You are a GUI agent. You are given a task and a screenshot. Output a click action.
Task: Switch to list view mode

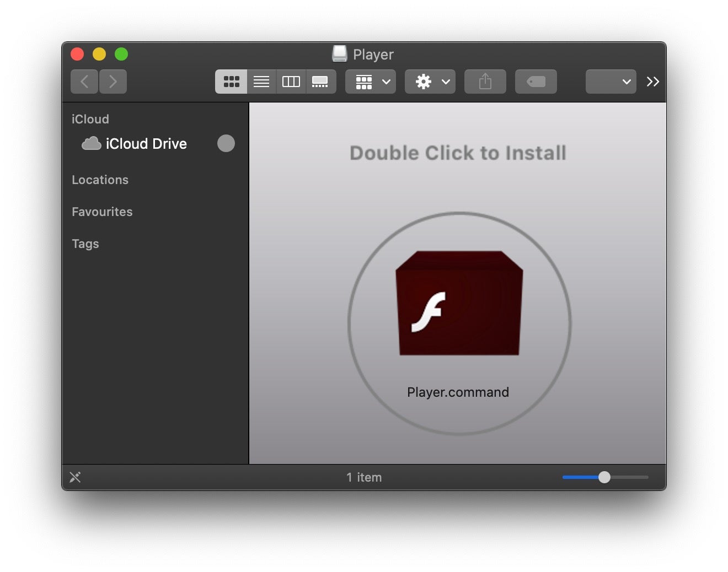pyautogui.click(x=261, y=82)
